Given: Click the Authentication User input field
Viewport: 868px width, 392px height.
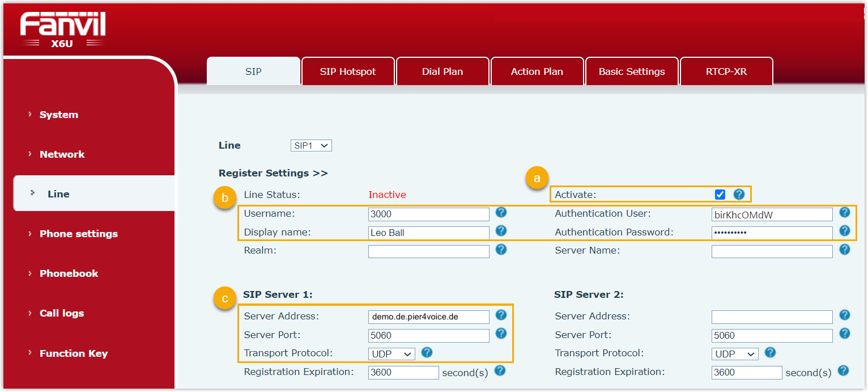Looking at the screenshot, I should 772,214.
